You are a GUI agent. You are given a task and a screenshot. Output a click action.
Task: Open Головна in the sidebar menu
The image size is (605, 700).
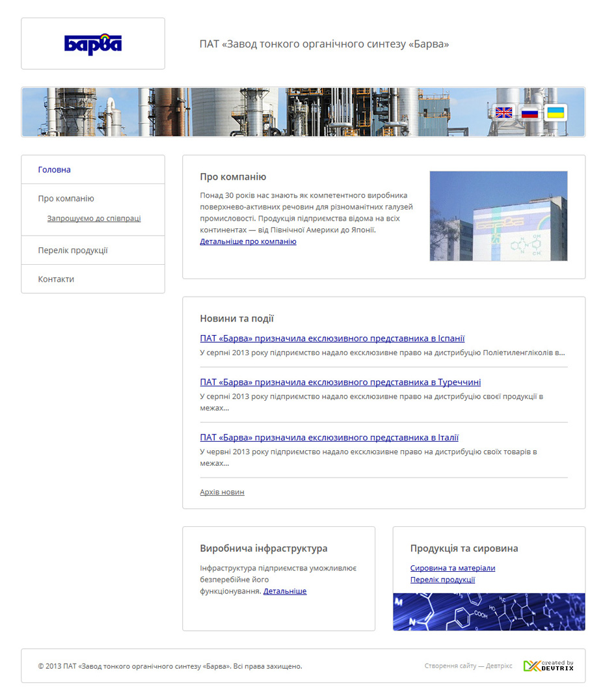(x=55, y=170)
